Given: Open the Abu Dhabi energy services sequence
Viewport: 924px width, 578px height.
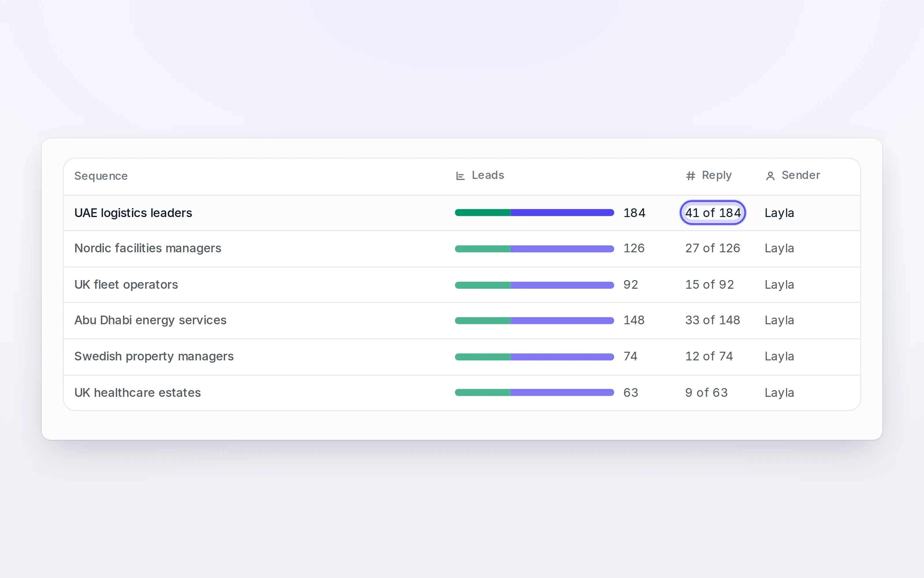Looking at the screenshot, I should [x=150, y=320].
